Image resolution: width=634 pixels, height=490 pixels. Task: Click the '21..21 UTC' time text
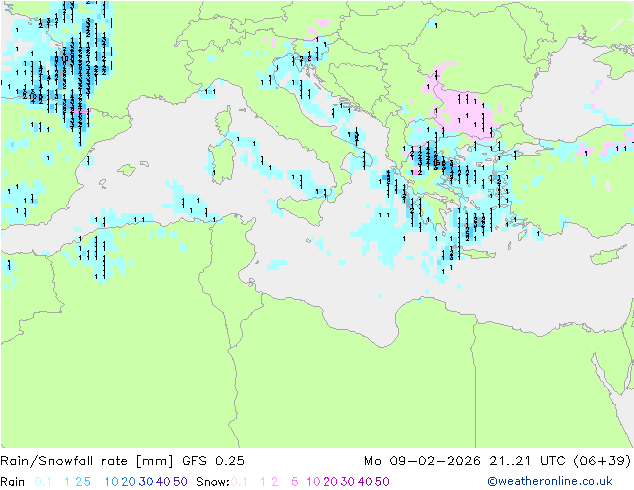click(x=527, y=461)
